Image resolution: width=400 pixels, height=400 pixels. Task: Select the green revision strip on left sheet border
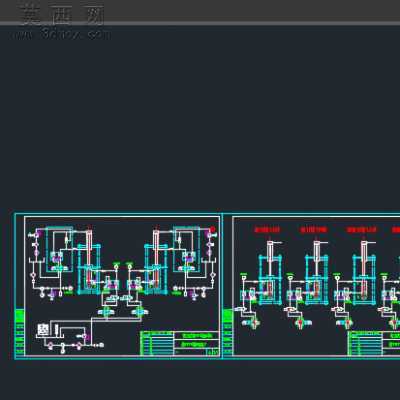20,332
